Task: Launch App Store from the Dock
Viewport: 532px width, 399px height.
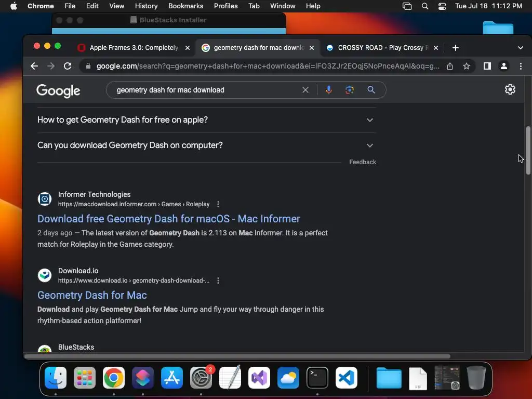Action: (172, 378)
